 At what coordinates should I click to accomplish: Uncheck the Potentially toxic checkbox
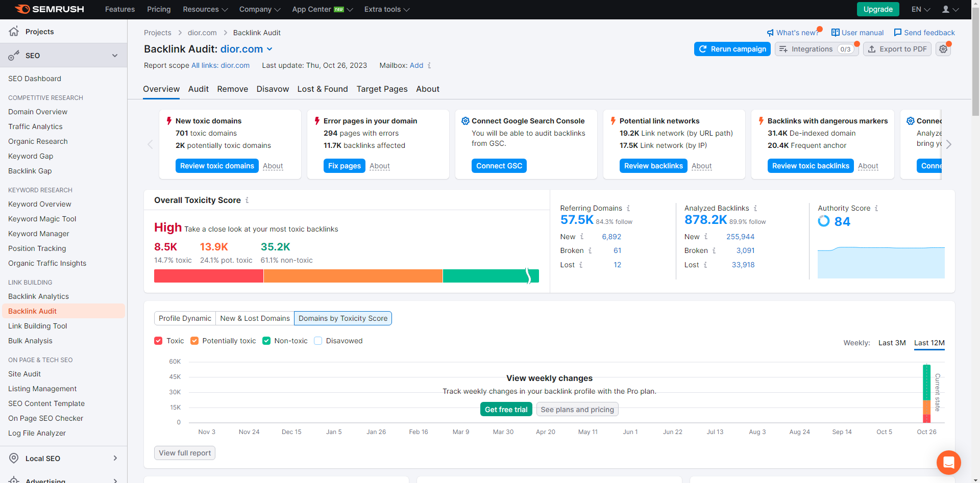coord(194,341)
